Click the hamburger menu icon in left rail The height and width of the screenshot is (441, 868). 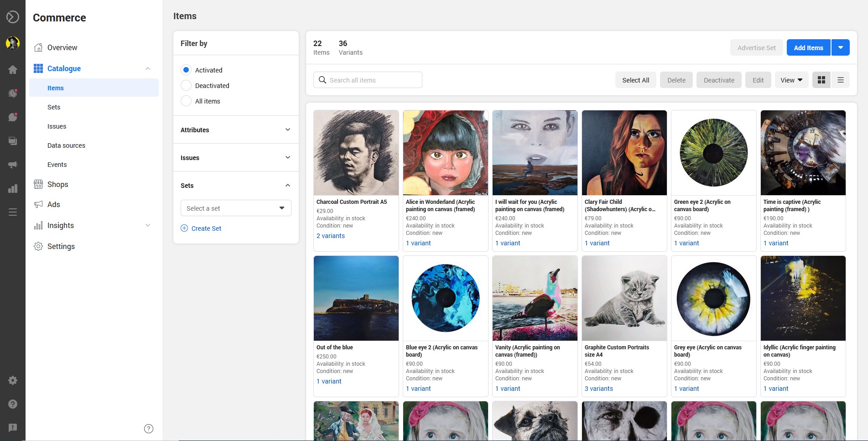(x=13, y=212)
